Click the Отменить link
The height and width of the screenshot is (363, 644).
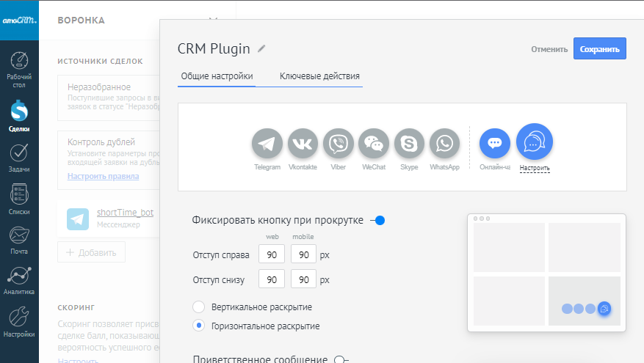coord(549,50)
